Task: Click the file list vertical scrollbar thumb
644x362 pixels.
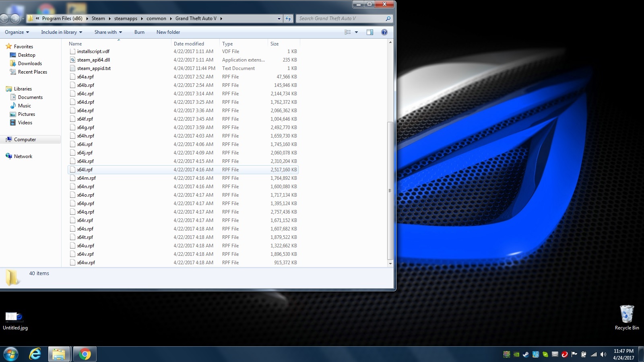Action: pos(390,190)
